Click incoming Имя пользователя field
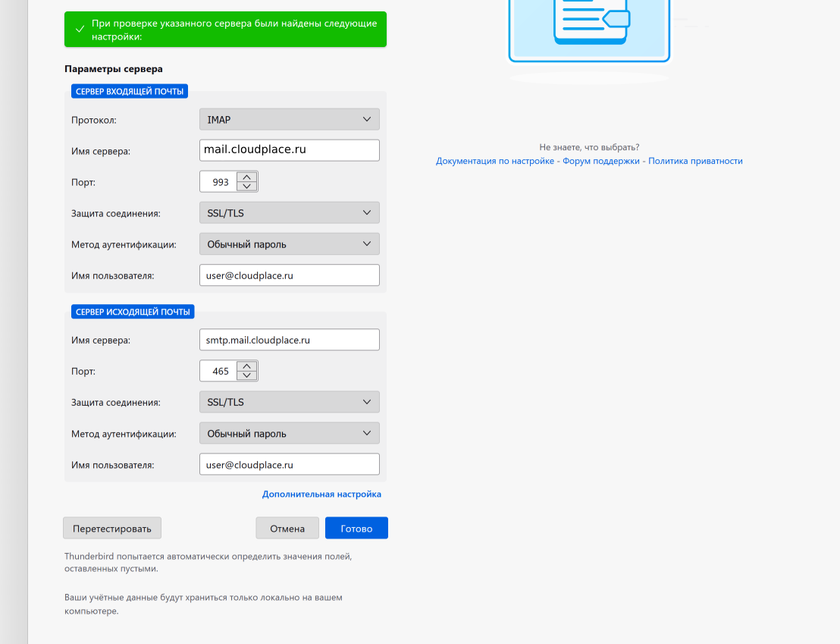Viewport: 840px width, 644px height. click(x=289, y=275)
